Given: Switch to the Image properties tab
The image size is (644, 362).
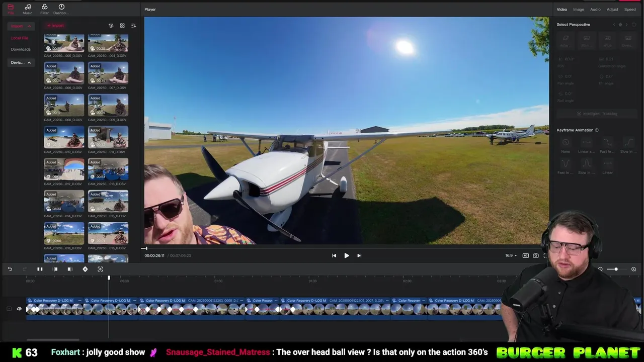Looking at the screenshot, I should pos(579,9).
